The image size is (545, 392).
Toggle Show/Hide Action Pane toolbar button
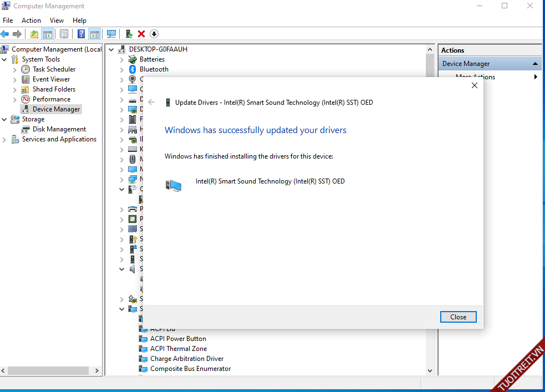click(x=94, y=34)
